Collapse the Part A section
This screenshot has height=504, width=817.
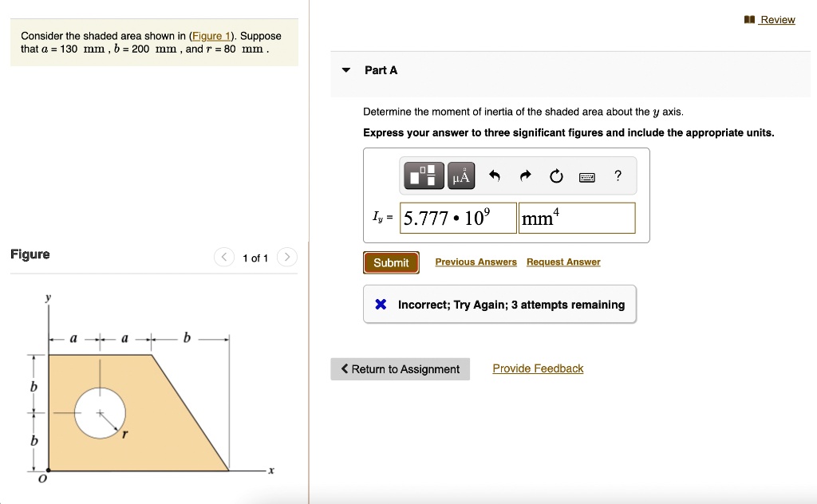(345, 69)
